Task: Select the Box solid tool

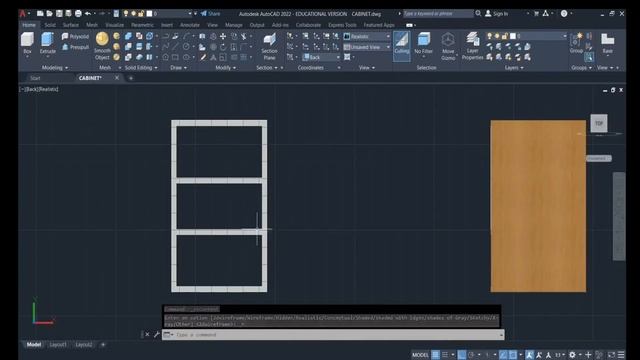Action: pyautogui.click(x=27, y=43)
